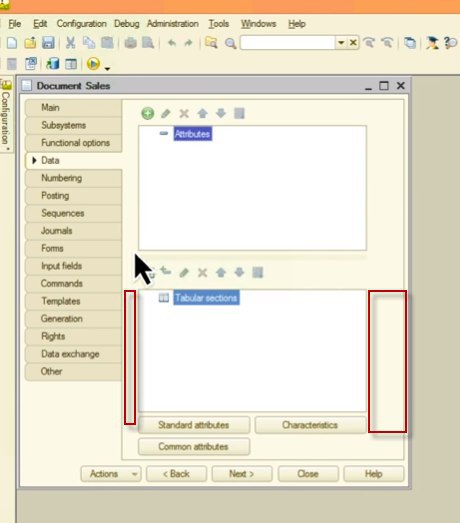Clear search field with X button
The image size is (460, 523).
(353, 43)
